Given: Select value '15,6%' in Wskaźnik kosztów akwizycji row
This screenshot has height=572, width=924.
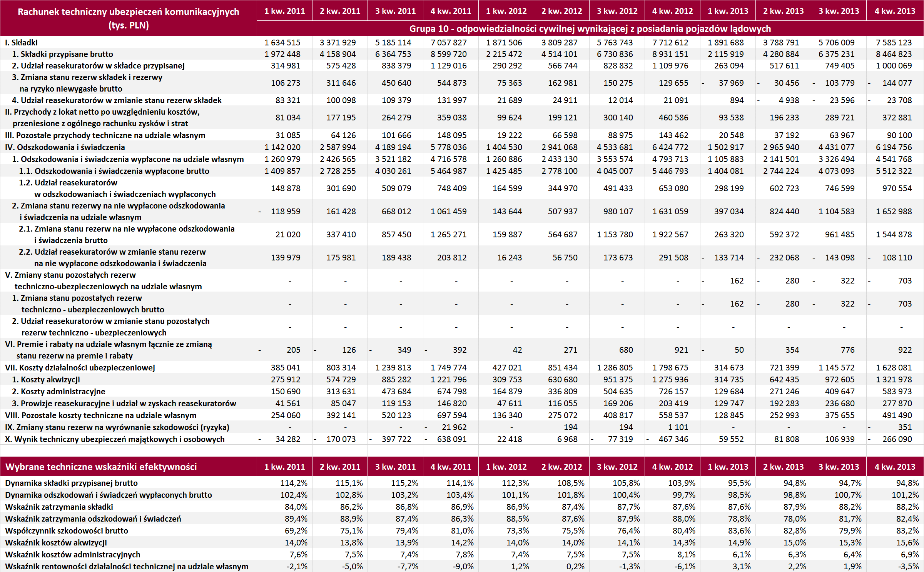Looking at the screenshot, I should [907, 543].
